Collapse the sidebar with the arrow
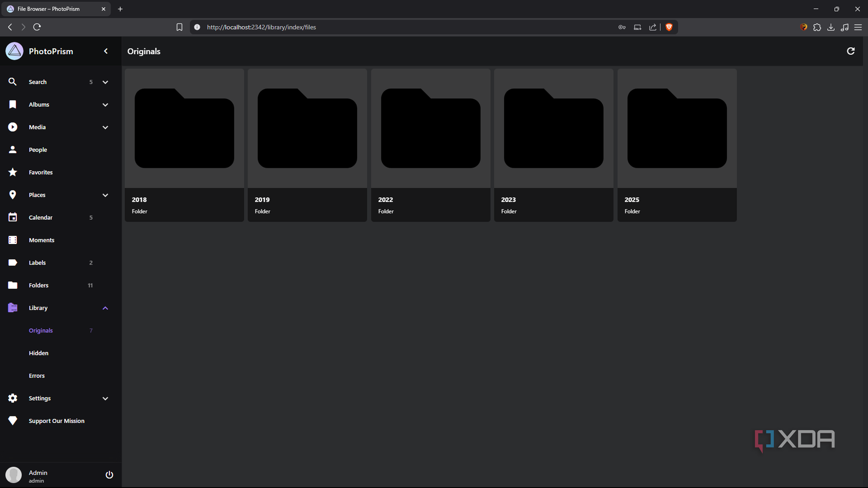 (106, 51)
